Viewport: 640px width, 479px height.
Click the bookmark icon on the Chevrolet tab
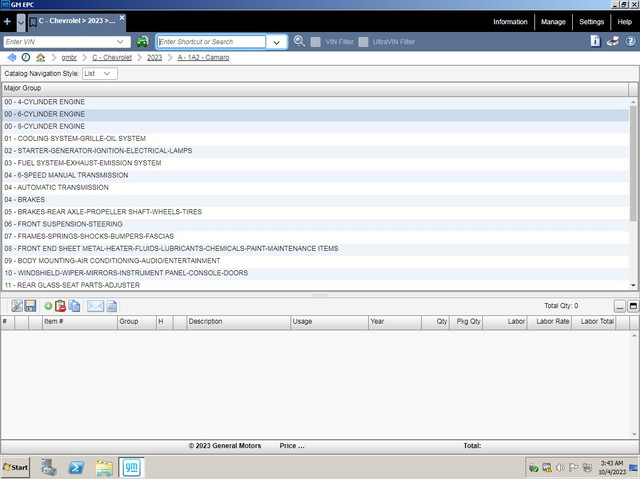click(33, 22)
